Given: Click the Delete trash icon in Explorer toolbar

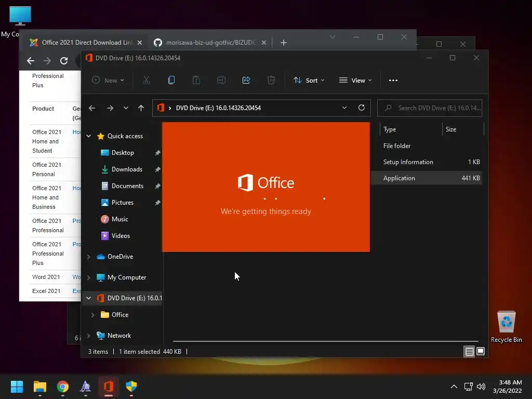Looking at the screenshot, I should click(271, 80).
